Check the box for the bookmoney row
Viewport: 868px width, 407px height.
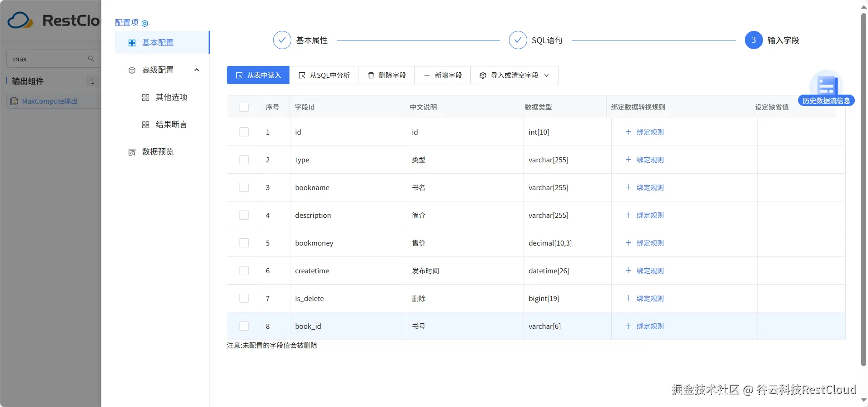click(244, 243)
